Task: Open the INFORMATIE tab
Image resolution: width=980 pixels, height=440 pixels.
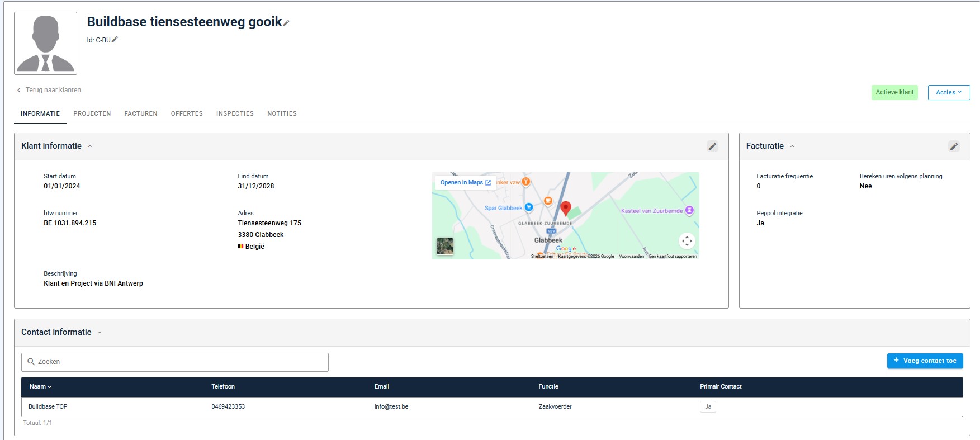Action: (40, 113)
